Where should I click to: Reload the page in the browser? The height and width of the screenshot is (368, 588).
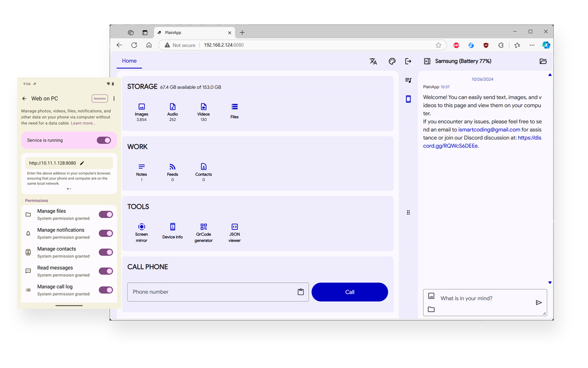(x=134, y=45)
